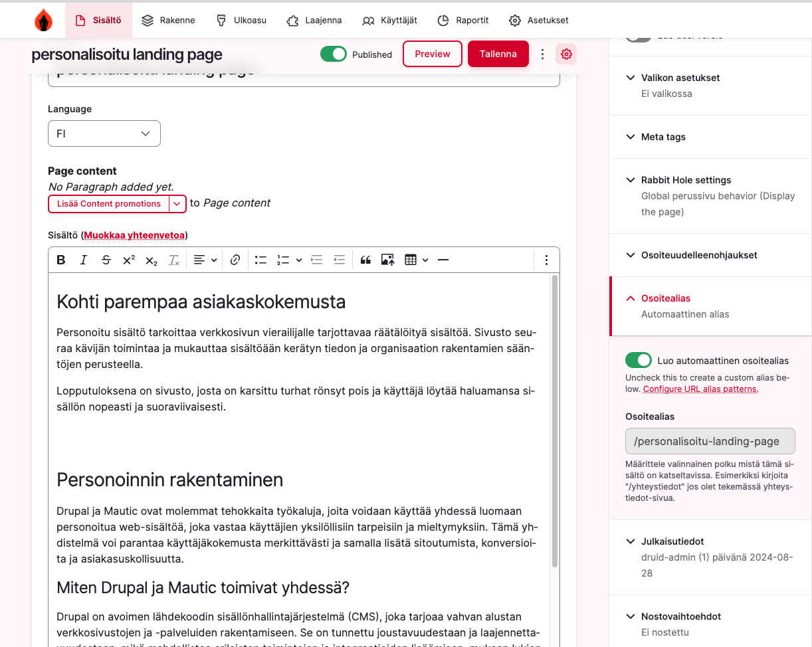This screenshot has width=812, height=647.
Task: Toggle bold formatting in editor toolbar
Action: pos(61,260)
